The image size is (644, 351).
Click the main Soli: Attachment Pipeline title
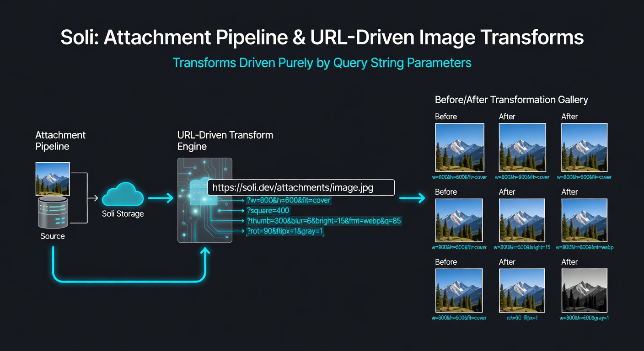click(322, 37)
